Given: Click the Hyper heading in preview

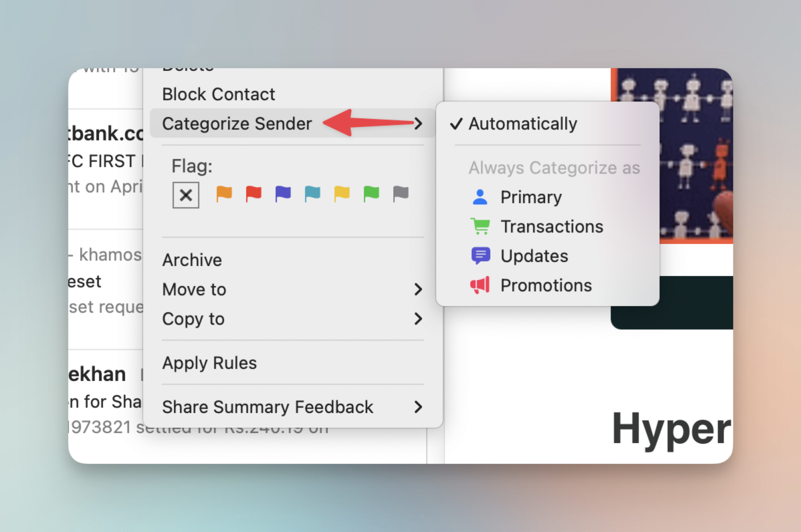Looking at the screenshot, I should pyautogui.click(x=672, y=431).
